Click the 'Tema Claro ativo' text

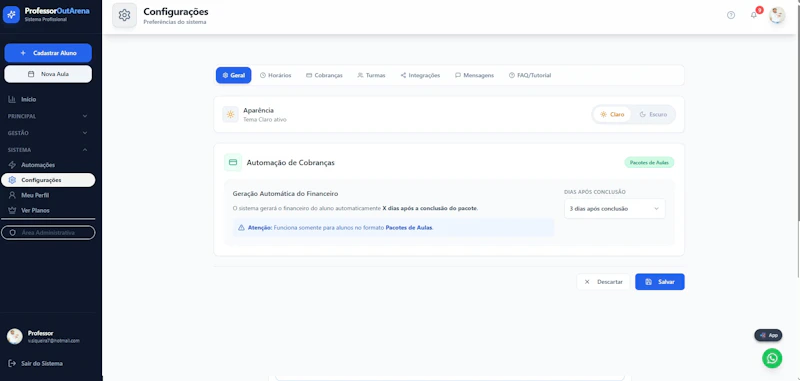coord(265,120)
